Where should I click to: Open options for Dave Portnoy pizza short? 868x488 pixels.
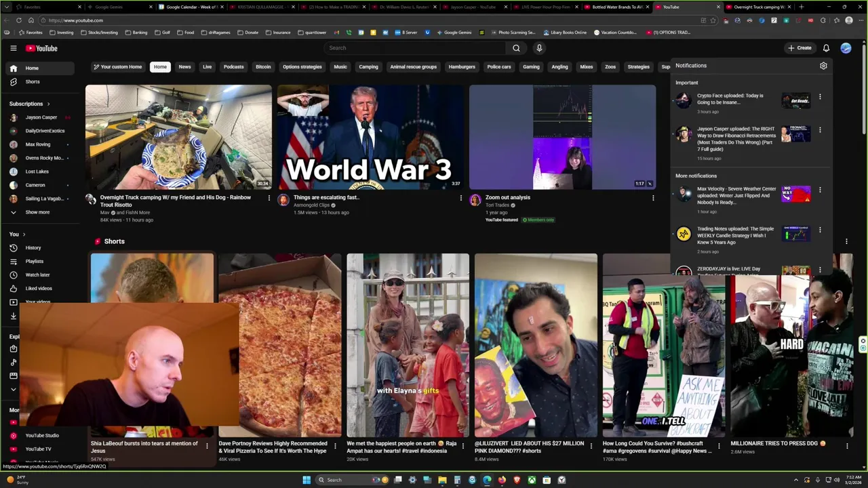[x=334, y=446]
